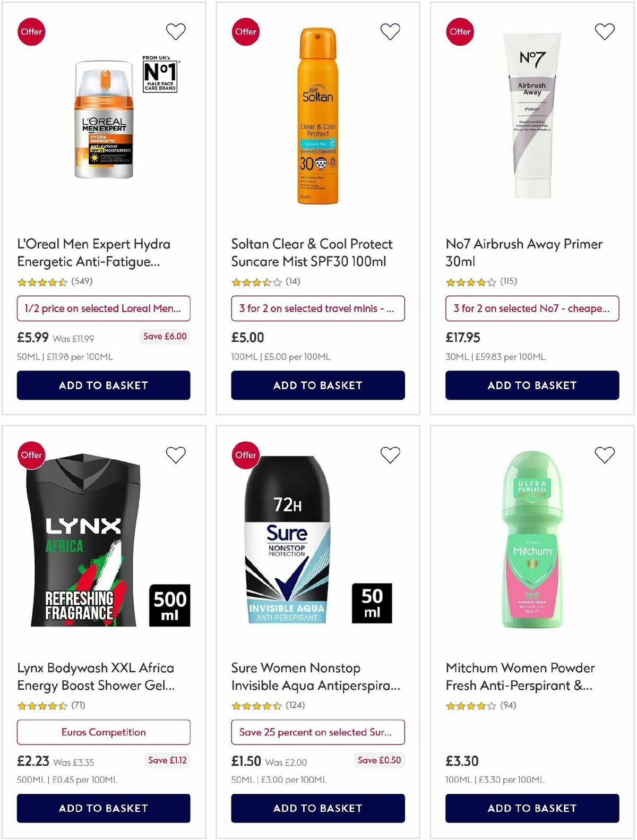The height and width of the screenshot is (840, 637).
Task: Favourite the Soltan Clear & Cool Protect mist
Action: pos(391,31)
